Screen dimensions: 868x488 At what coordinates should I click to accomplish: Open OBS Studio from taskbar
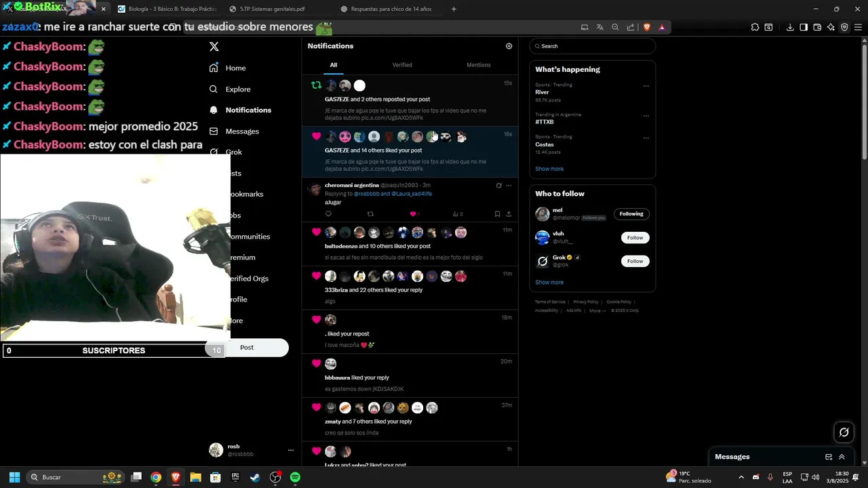pyautogui.click(x=275, y=477)
